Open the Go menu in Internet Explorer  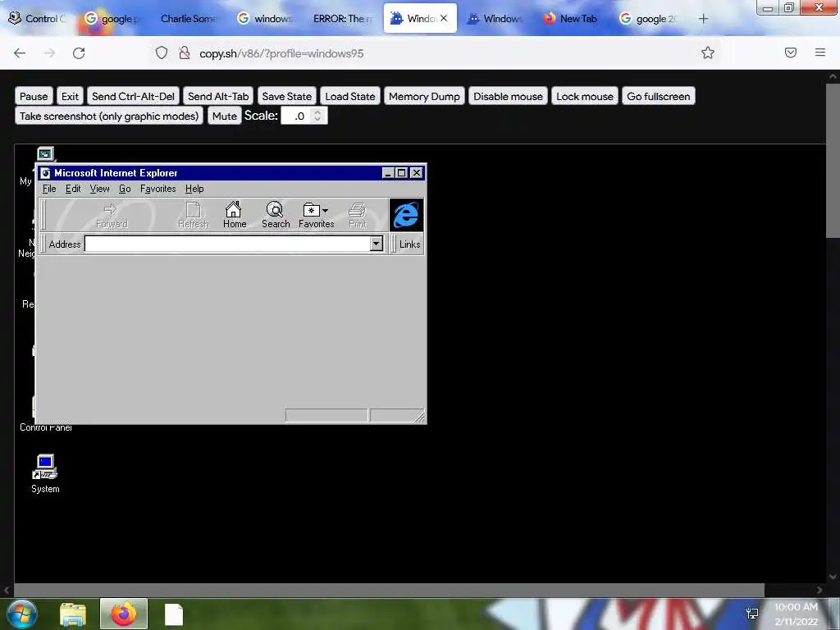(x=125, y=189)
